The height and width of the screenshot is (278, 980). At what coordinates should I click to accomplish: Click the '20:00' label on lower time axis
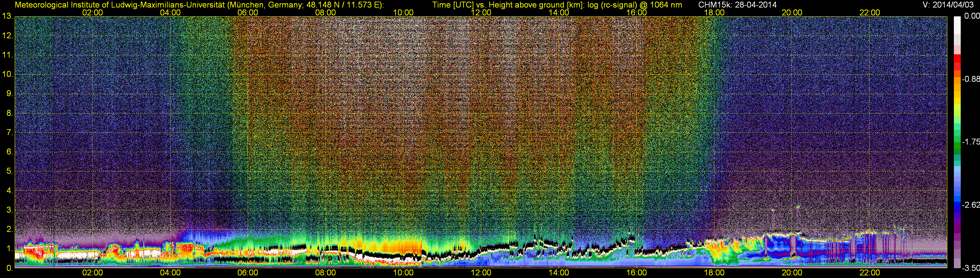point(792,273)
